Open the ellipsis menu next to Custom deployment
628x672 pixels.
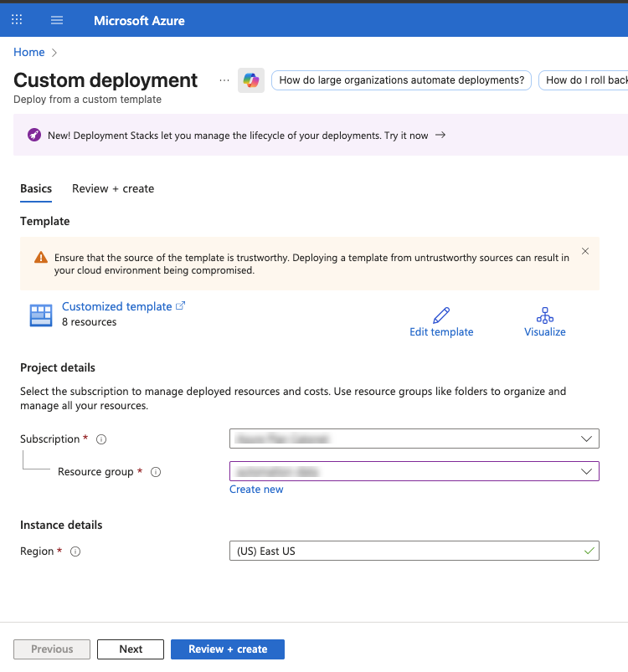pos(223,80)
